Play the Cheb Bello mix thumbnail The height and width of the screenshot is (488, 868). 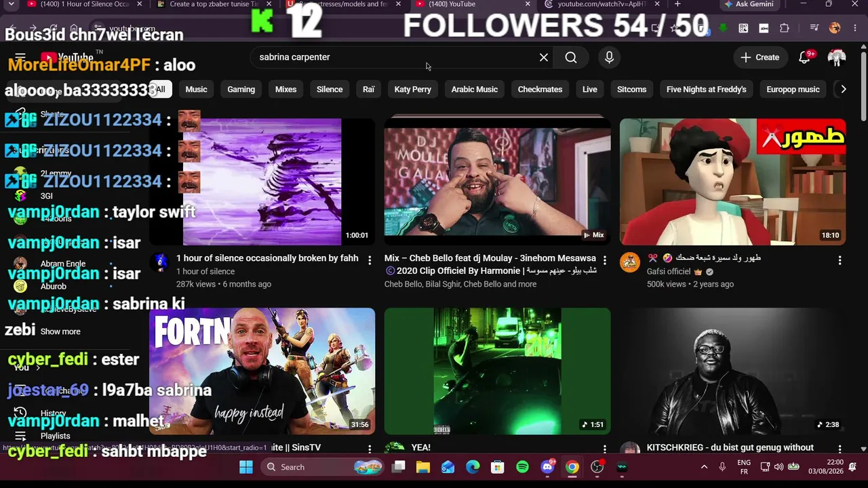click(x=497, y=182)
